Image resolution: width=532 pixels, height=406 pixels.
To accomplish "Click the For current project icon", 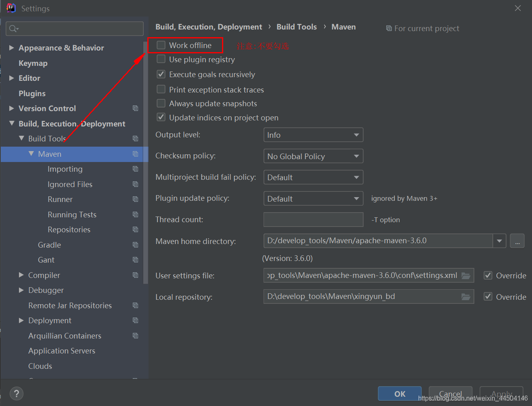I will pos(389,28).
